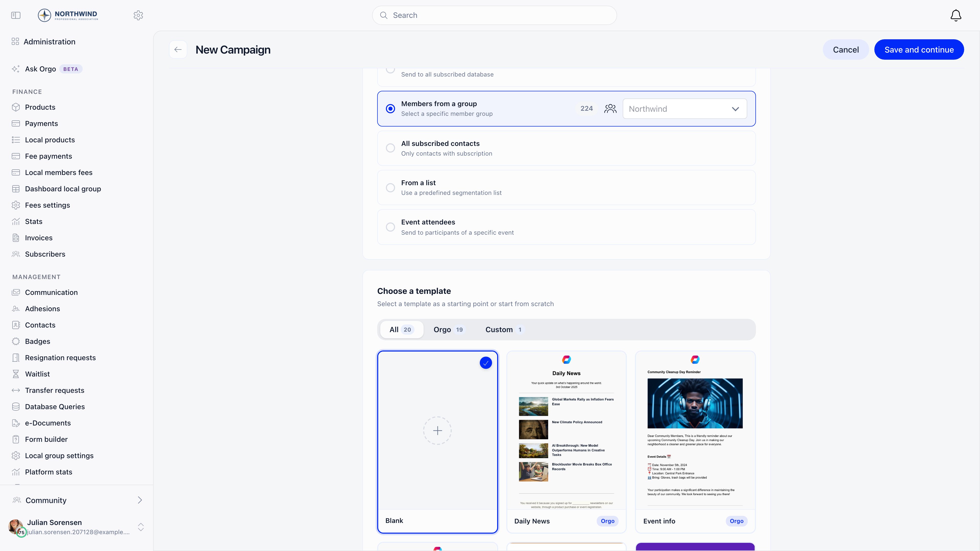Viewport: 980px width, 551px height.
Task: Click the search magnifier icon
Action: pos(384,15)
